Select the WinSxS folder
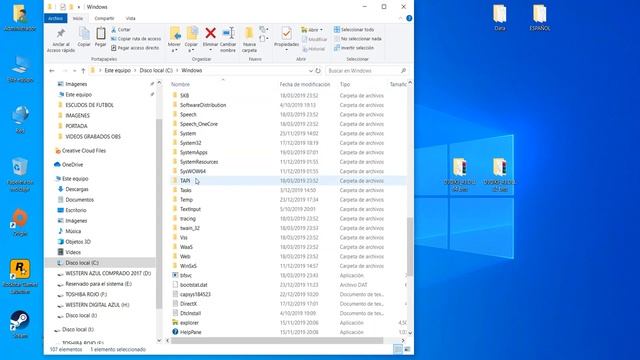Image resolution: width=640 pixels, height=360 pixels. point(188,266)
